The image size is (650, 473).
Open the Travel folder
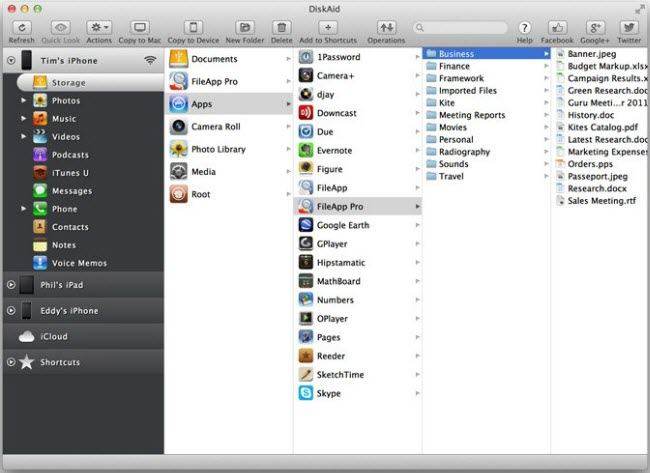pyautogui.click(x=487, y=176)
